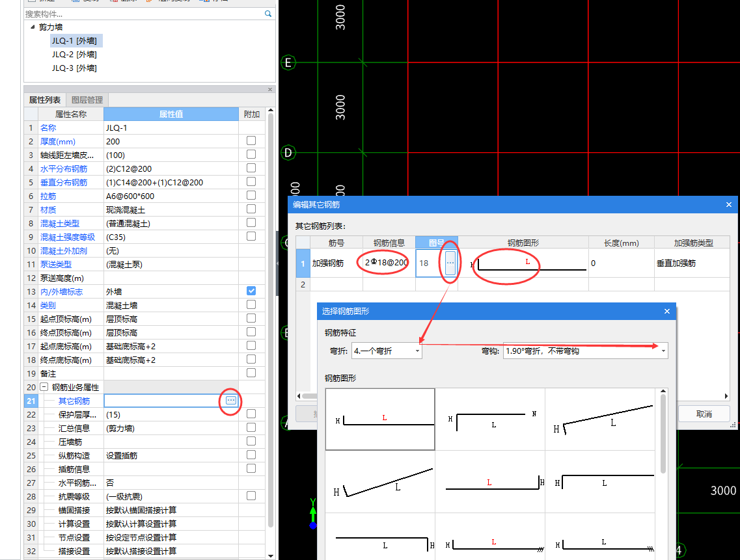Select the sloped rebar shape with H at lower left

point(380,482)
